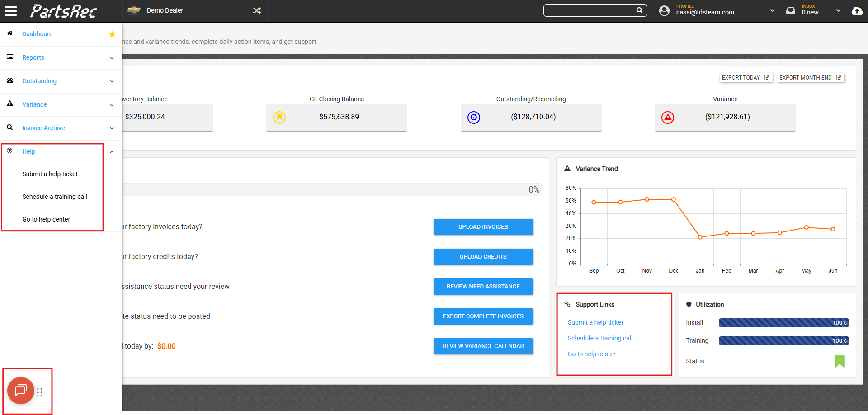Click the Upload Invoices button
This screenshot has width=868, height=415.
pyautogui.click(x=483, y=227)
